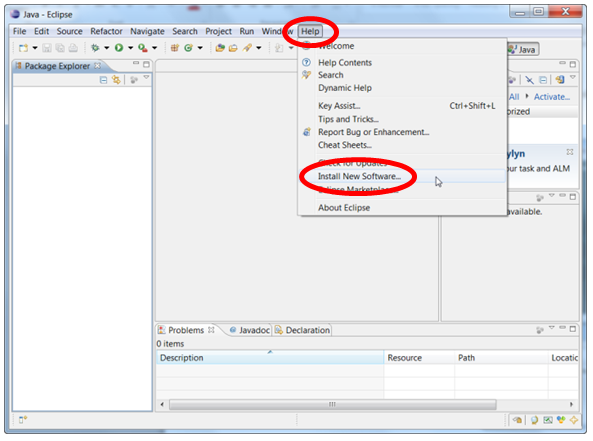593x441 pixels.
Task: Click the scrollbar right arrow in Problems
Action: coord(571,404)
